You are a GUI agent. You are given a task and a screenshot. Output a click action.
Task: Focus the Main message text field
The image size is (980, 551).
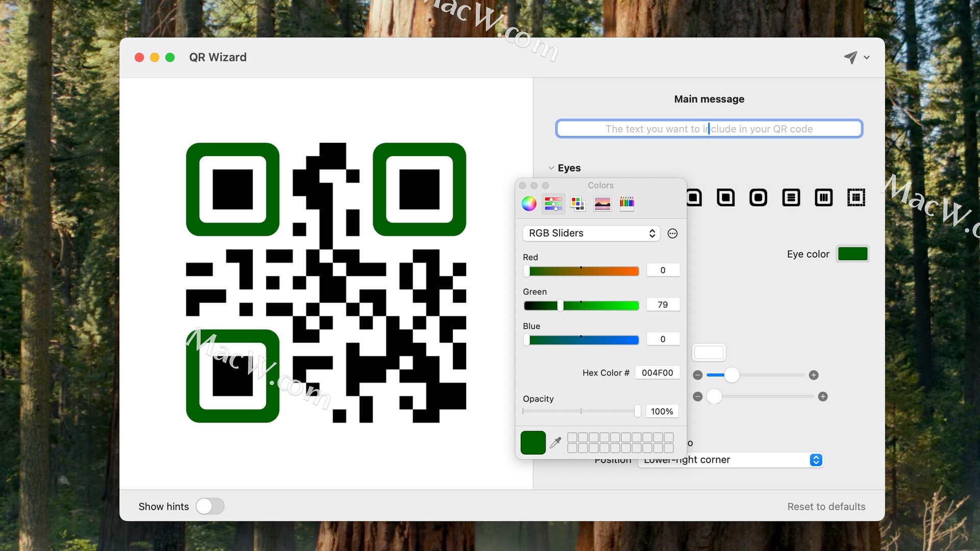(709, 129)
